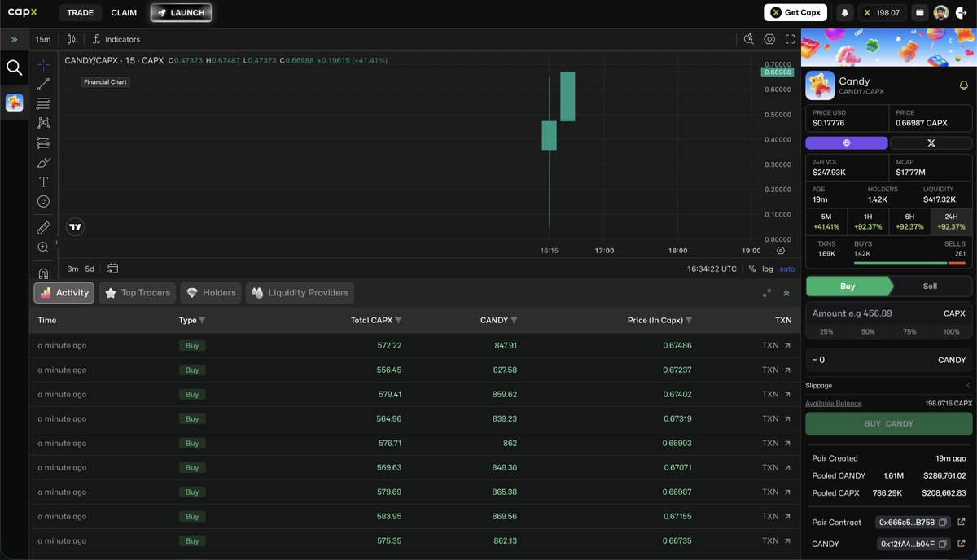The width and height of the screenshot is (977, 560).
Task: Go to the CLAIM tab
Action: [x=124, y=13]
